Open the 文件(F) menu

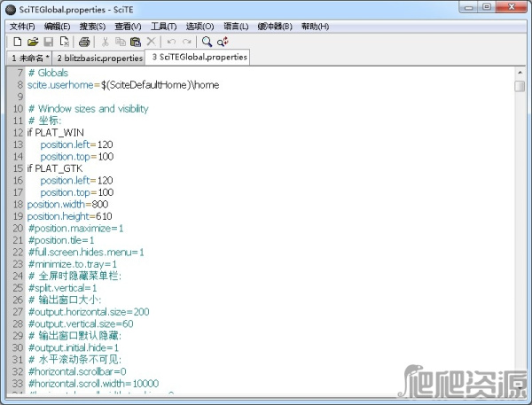coord(22,26)
